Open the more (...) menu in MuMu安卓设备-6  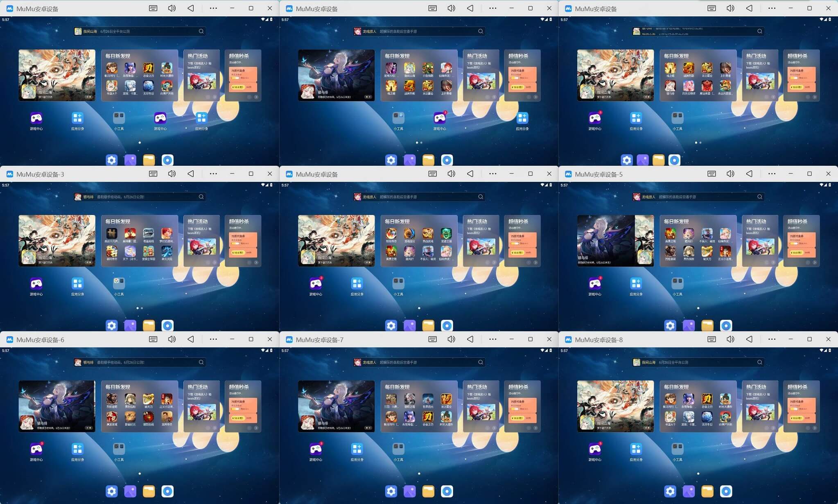click(213, 339)
